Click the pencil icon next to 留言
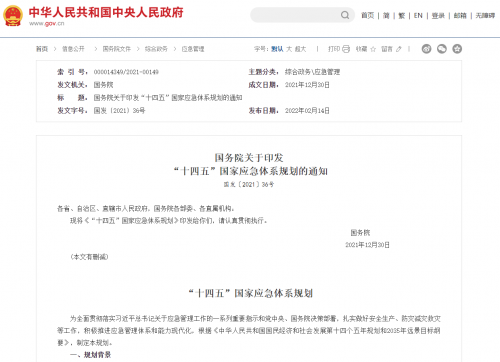The image size is (500, 362). pos(399,49)
